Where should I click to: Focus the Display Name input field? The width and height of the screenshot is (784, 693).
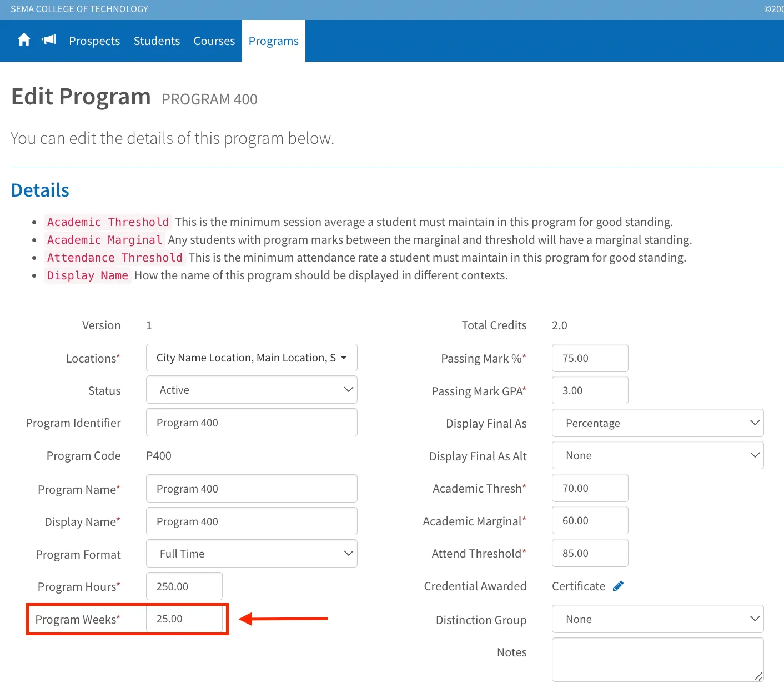[252, 521]
